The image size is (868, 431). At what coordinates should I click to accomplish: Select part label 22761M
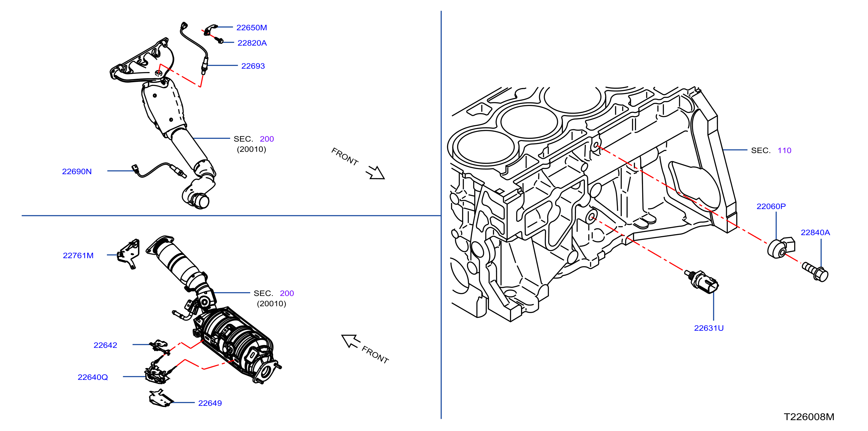(x=78, y=256)
